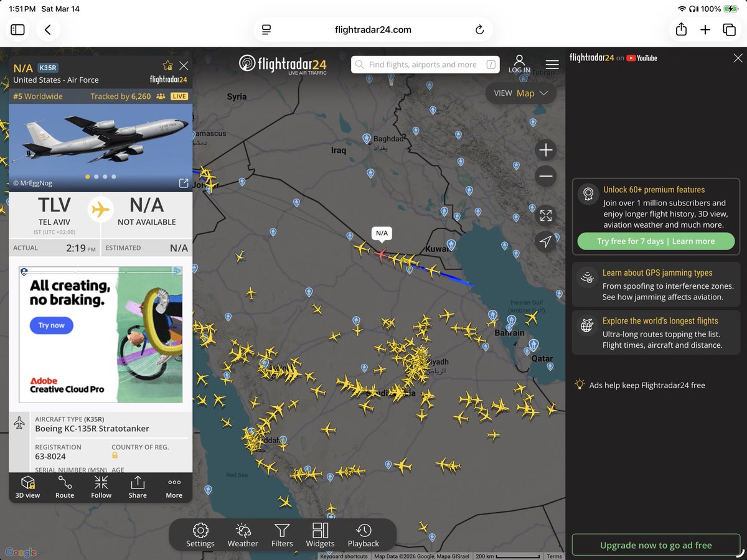Click Upgrade now to go ad free
The height and width of the screenshot is (560, 747).
pos(656,545)
